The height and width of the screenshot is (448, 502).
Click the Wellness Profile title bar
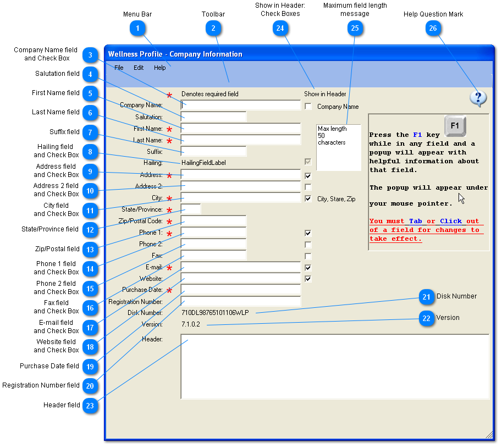[x=299, y=54]
